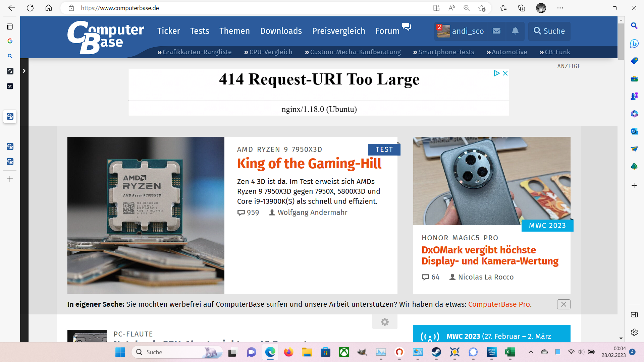
Task: Click the browser refresh icon
Action: (x=30, y=8)
